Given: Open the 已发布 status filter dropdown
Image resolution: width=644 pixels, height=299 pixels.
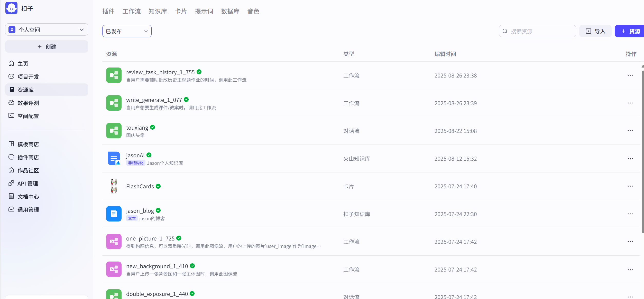Looking at the screenshot, I should (127, 31).
